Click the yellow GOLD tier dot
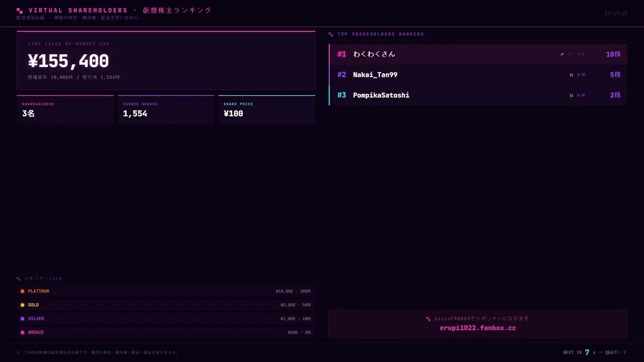Screen dimensions: 644x362 pos(22,305)
